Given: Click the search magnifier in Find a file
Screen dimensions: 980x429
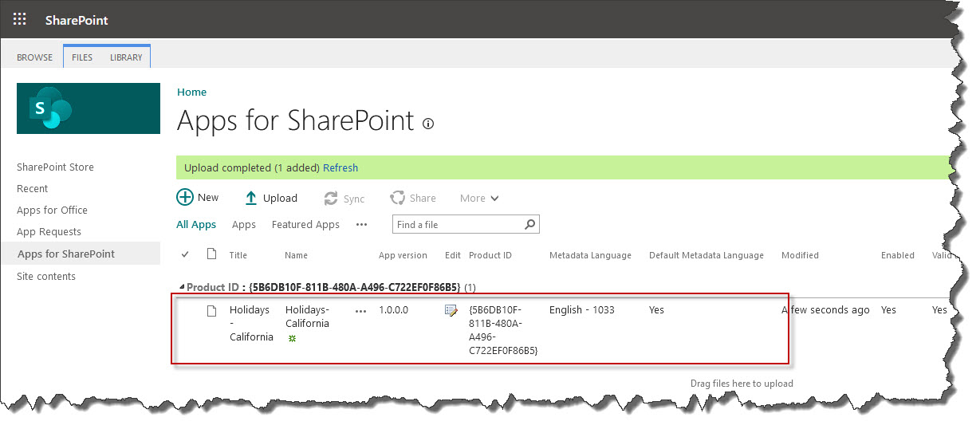Looking at the screenshot, I should click(x=529, y=225).
